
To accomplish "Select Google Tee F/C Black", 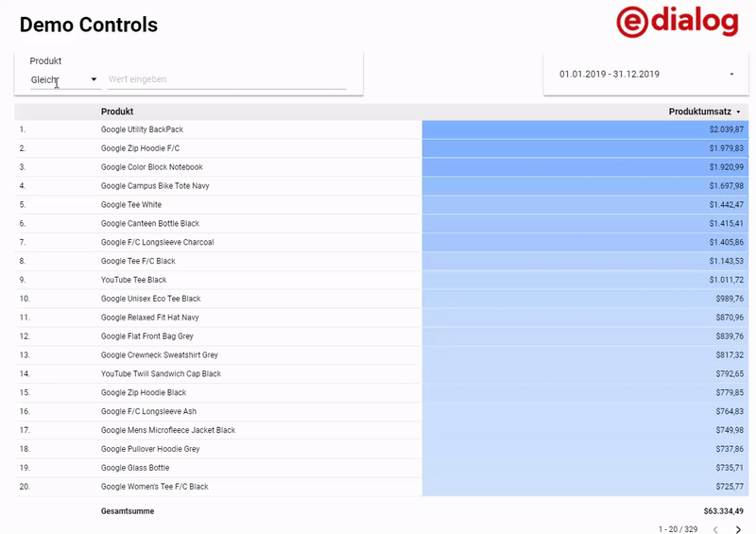I will [x=138, y=261].
